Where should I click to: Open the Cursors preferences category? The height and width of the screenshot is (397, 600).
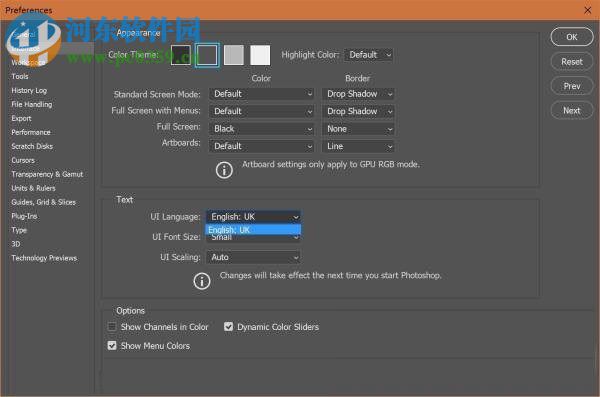pyautogui.click(x=23, y=160)
